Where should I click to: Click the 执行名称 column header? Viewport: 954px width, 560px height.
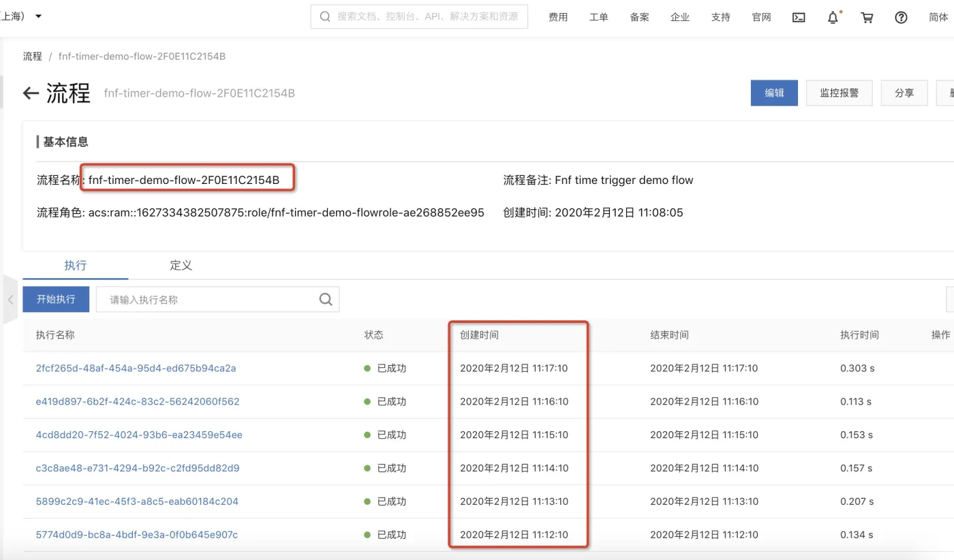coord(55,335)
